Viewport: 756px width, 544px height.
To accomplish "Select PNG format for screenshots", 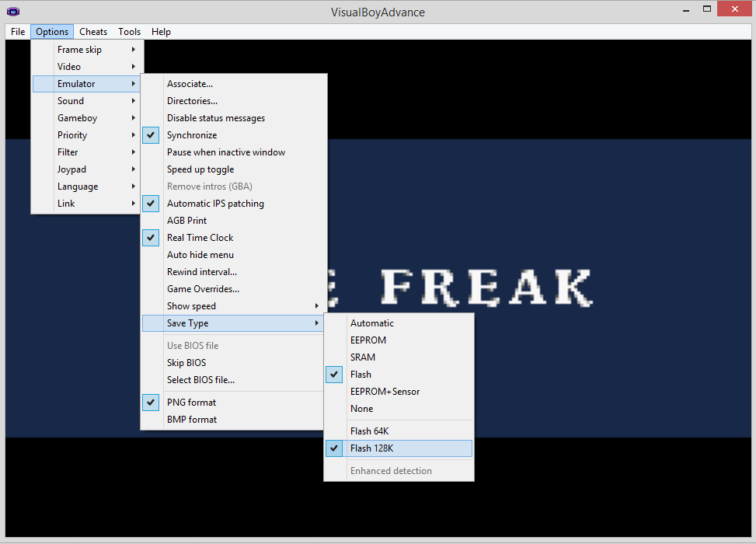I will tap(191, 403).
